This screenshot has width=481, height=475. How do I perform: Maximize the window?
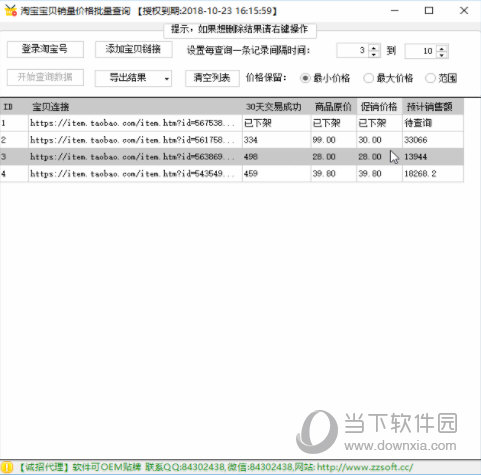pyautogui.click(x=429, y=11)
